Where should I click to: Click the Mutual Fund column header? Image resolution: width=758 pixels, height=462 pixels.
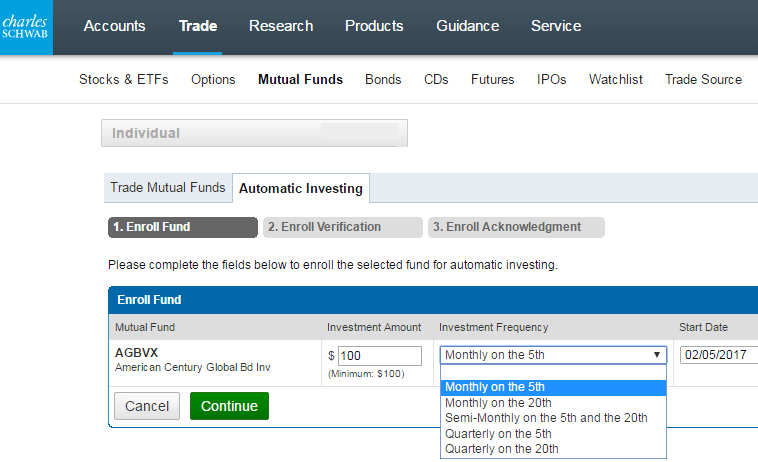(145, 327)
